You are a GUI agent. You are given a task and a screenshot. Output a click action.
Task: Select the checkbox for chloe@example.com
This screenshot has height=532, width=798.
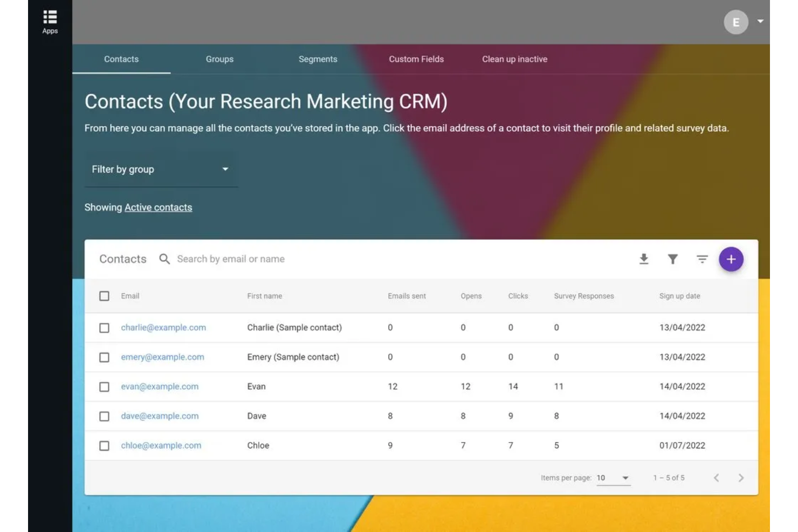click(104, 446)
